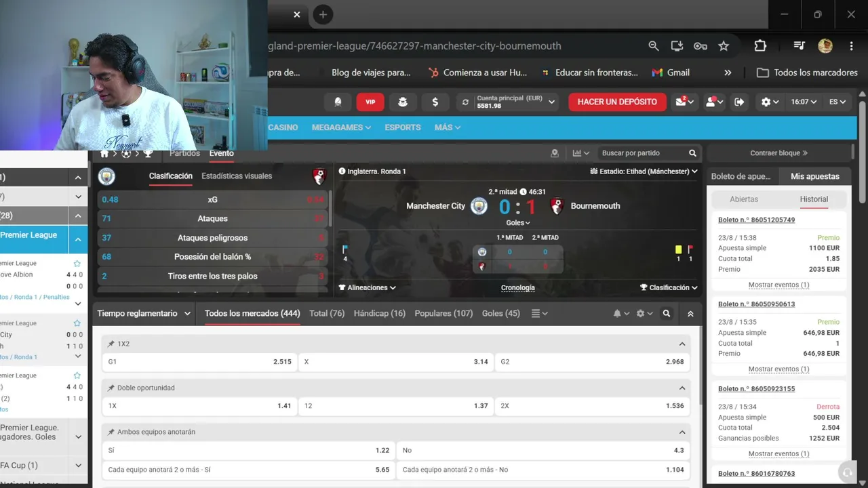Bet on draw X at 3.14
This screenshot has width=868, height=488.
pyautogui.click(x=395, y=362)
